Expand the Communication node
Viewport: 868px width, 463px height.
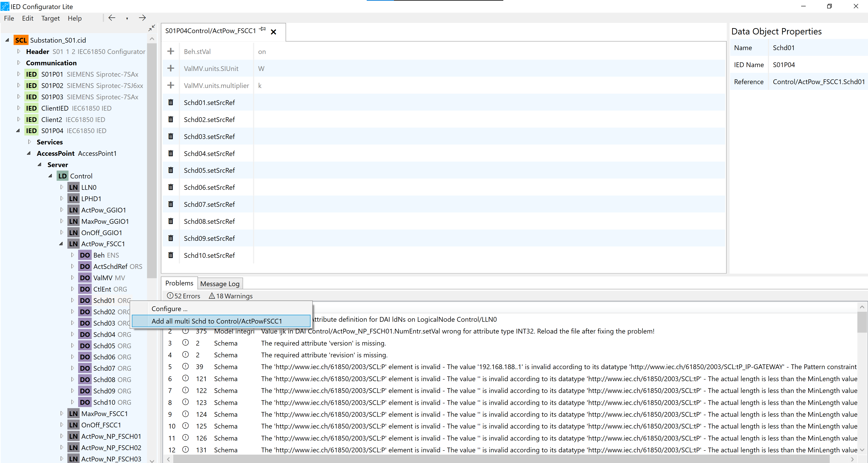coord(19,63)
